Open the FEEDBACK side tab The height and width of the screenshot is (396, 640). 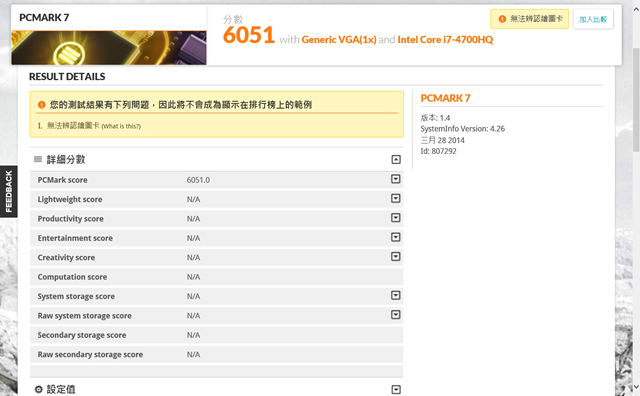point(9,191)
